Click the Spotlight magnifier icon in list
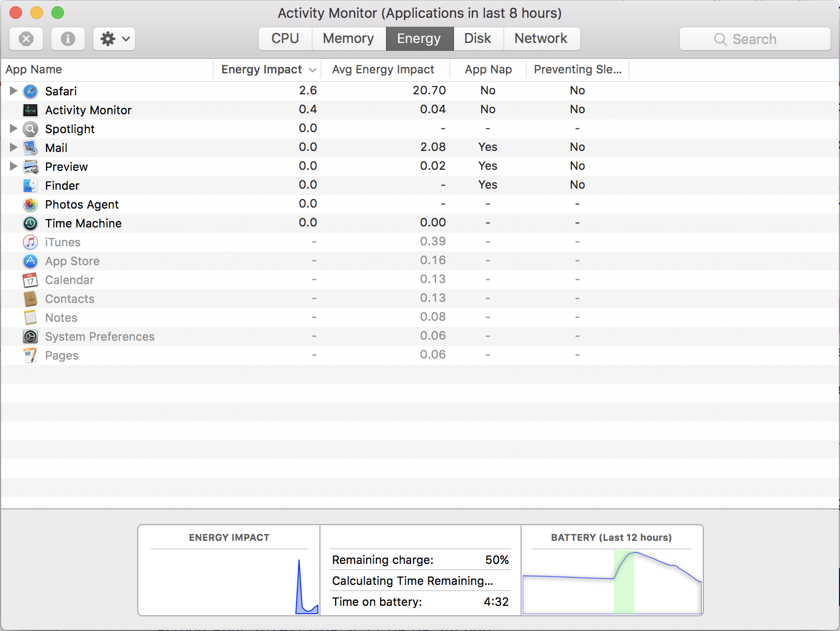 point(30,129)
